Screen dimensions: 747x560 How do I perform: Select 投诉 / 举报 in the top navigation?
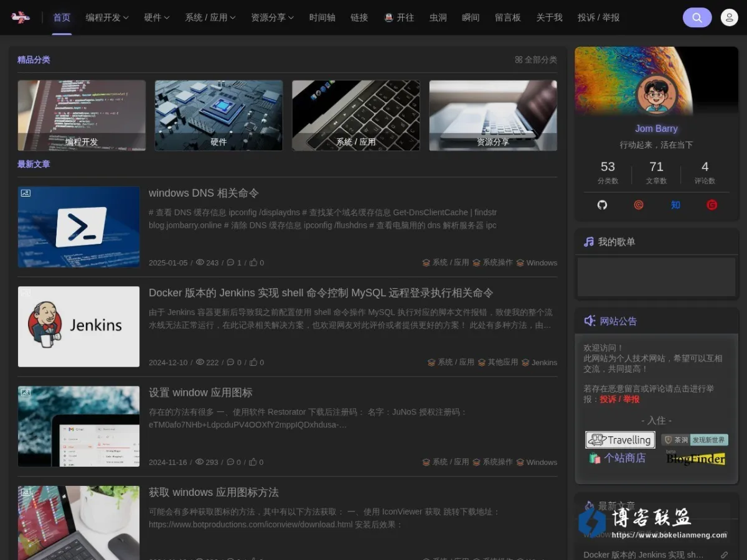(598, 17)
